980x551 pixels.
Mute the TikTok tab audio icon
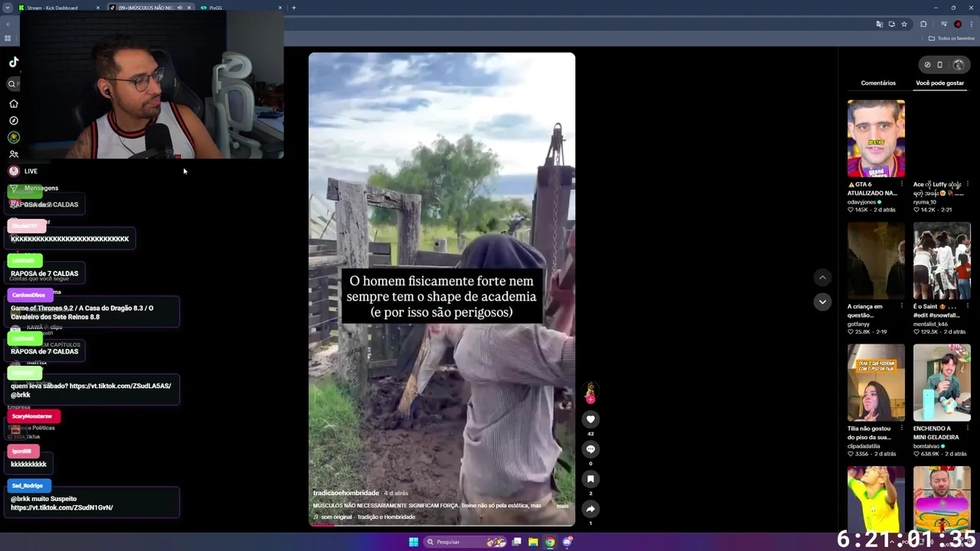pos(180,8)
